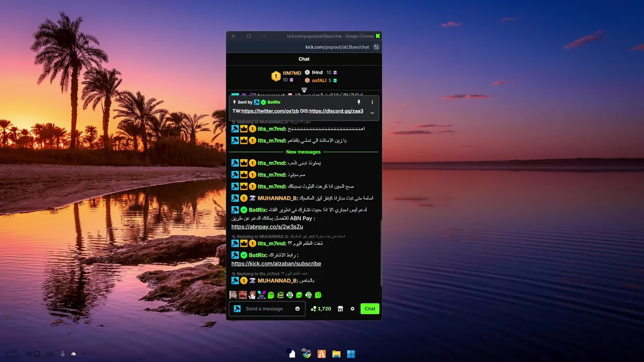
Task: Click BotRix username on subscribe link message
Action: coord(258,255)
